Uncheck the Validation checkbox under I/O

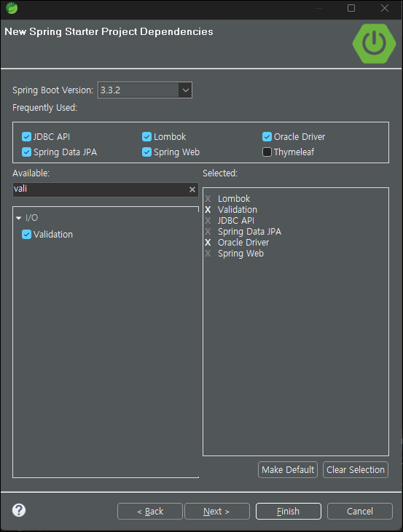coord(26,235)
